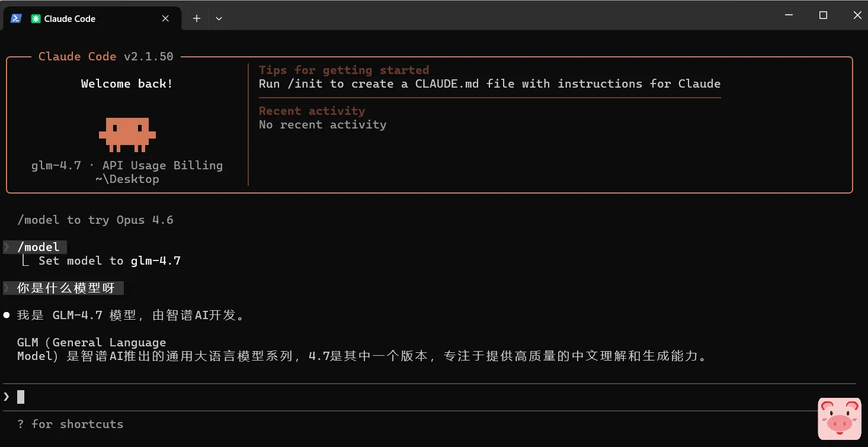Click the "/model to try Opus 4.6" hint
The image size is (868, 447).
[x=95, y=220]
